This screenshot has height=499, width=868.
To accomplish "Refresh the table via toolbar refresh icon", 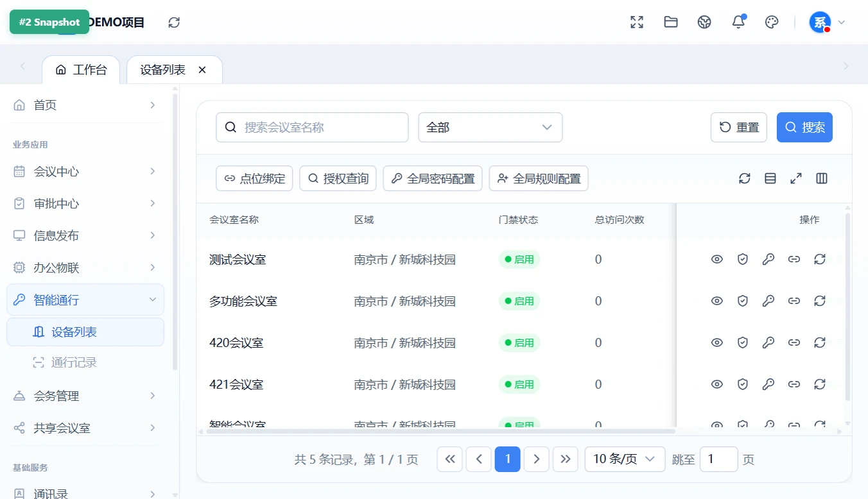I will point(745,178).
